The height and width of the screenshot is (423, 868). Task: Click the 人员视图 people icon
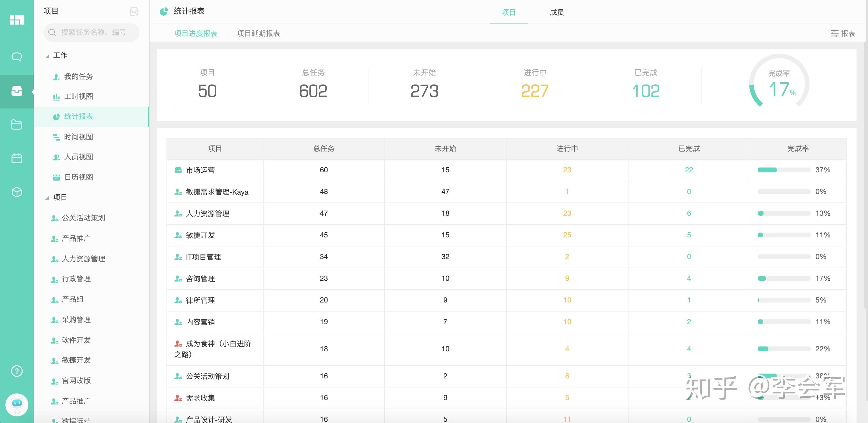(x=56, y=157)
